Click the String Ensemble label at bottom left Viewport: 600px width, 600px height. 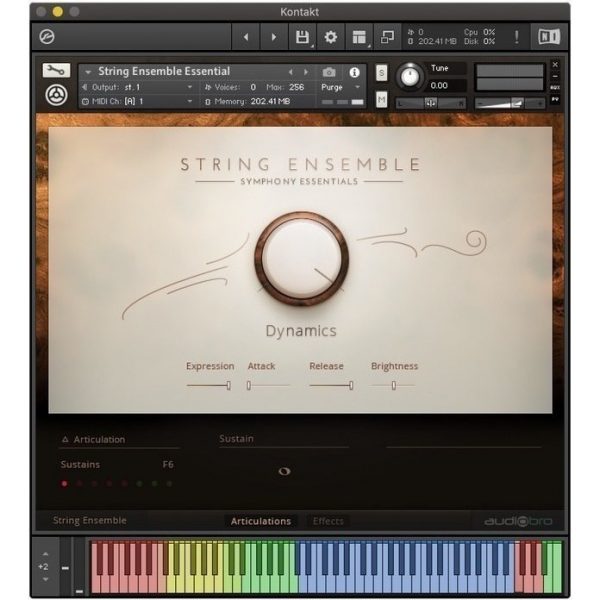(x=90, y=520)
